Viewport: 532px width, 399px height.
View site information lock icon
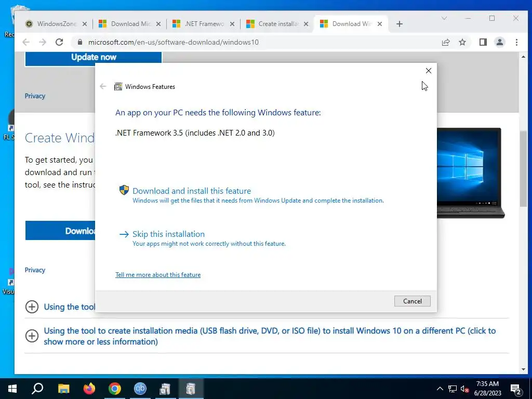pos(80,42)
